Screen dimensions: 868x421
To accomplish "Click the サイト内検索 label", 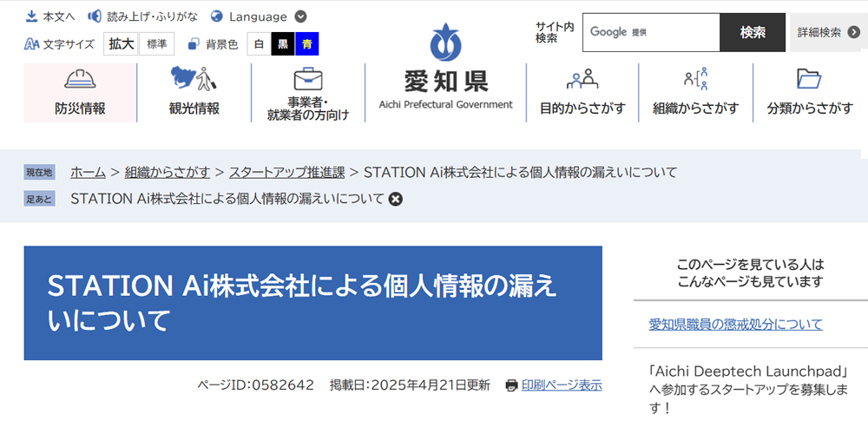I will [x=555, y=32].
